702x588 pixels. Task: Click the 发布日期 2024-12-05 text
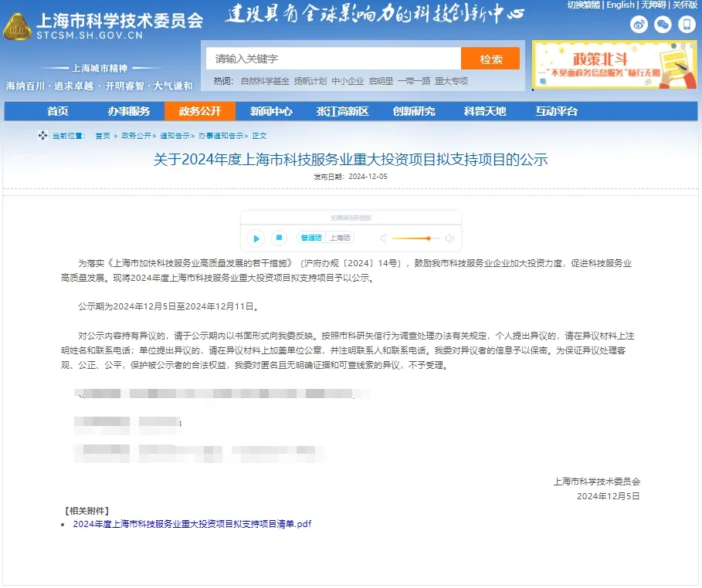click(351, 177)
